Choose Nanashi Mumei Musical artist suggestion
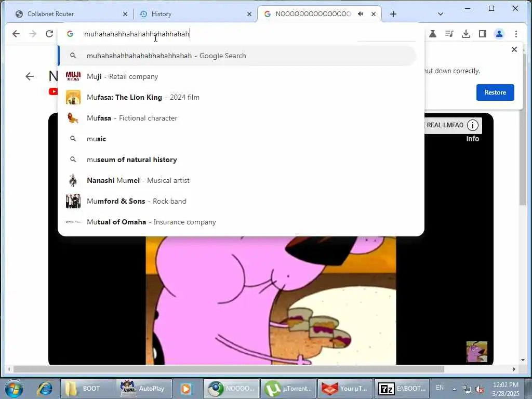 pyautogui.click(x=237, y=180)
